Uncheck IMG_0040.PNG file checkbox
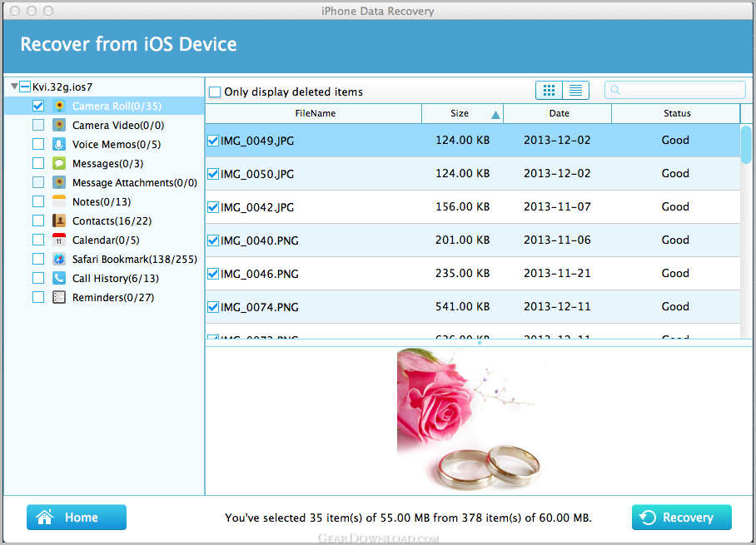 point(212,240)
